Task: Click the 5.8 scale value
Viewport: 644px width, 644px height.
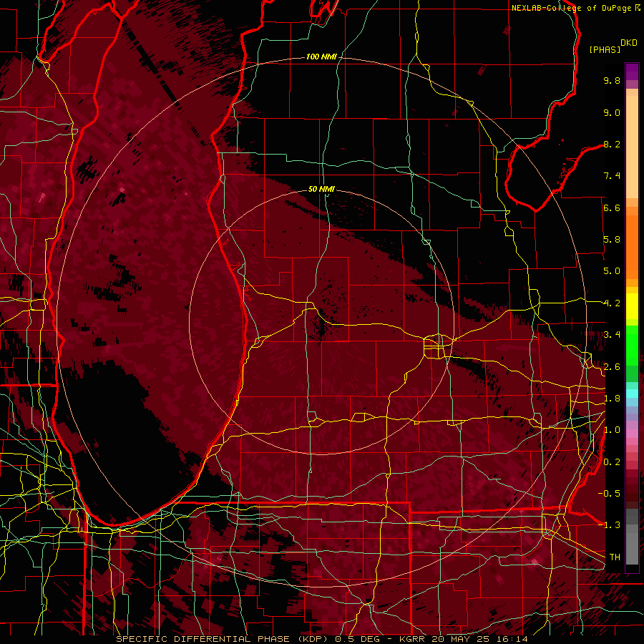Action: coord(612,240)
